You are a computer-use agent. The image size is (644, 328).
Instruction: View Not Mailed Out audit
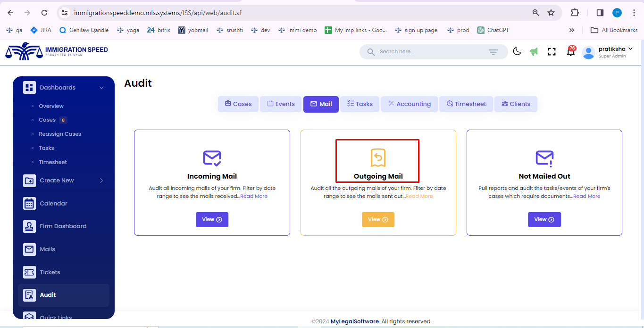[x=544, y=220]
